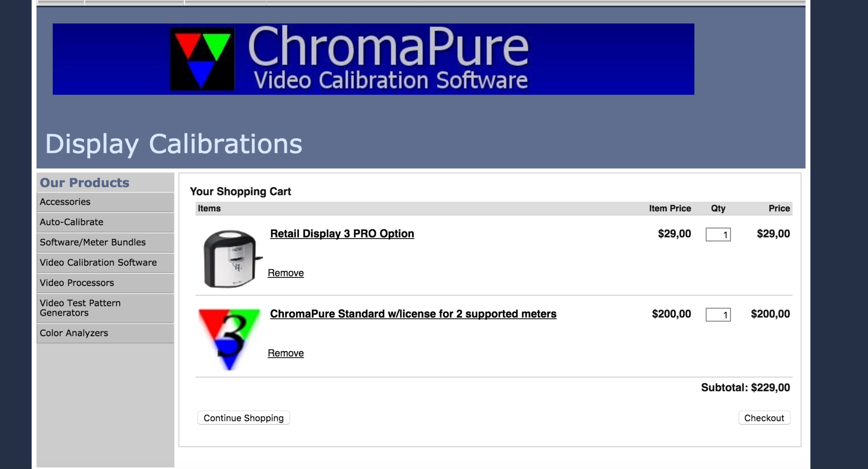
Task: Select Software/Meter Bundles category
Action: (x=105, y=243)
